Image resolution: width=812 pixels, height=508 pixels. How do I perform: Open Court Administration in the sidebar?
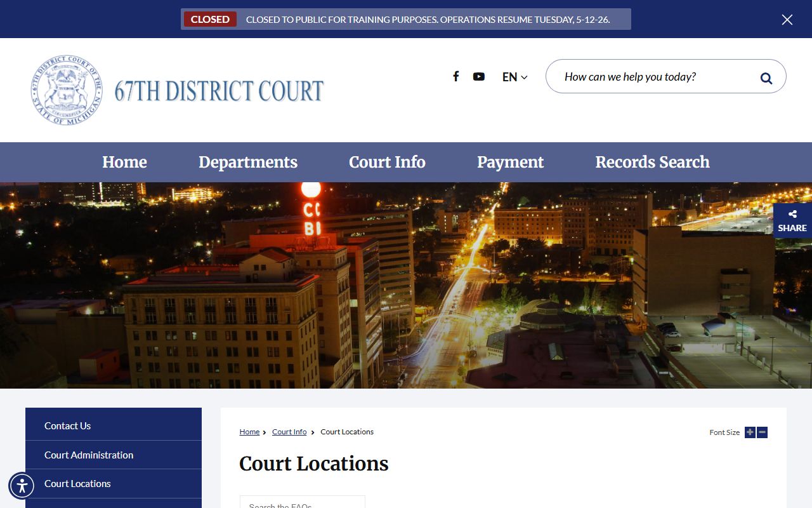tap(114, 455)
